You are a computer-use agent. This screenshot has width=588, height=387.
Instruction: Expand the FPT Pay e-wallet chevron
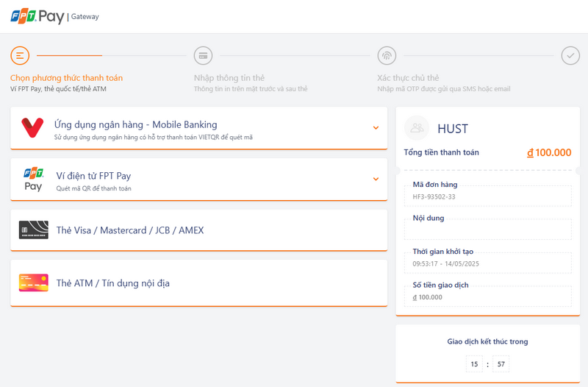376,180
